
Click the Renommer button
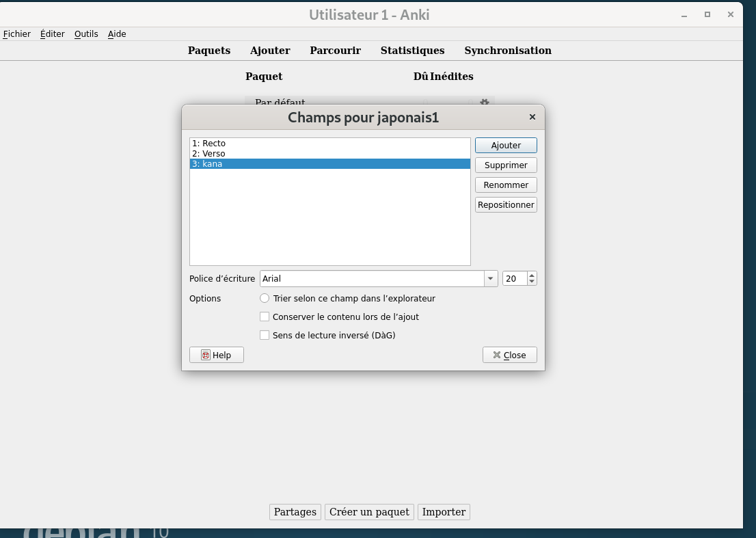[x=506, y=185]
